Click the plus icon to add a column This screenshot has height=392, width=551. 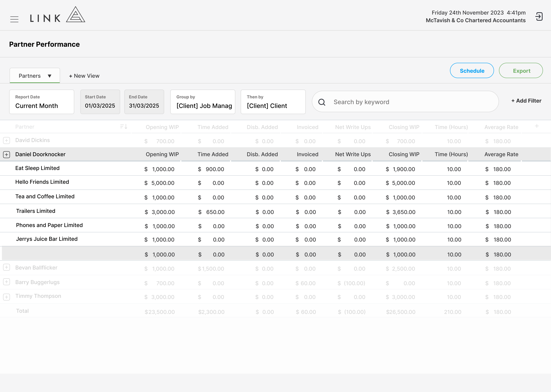(x=536, y=126)
